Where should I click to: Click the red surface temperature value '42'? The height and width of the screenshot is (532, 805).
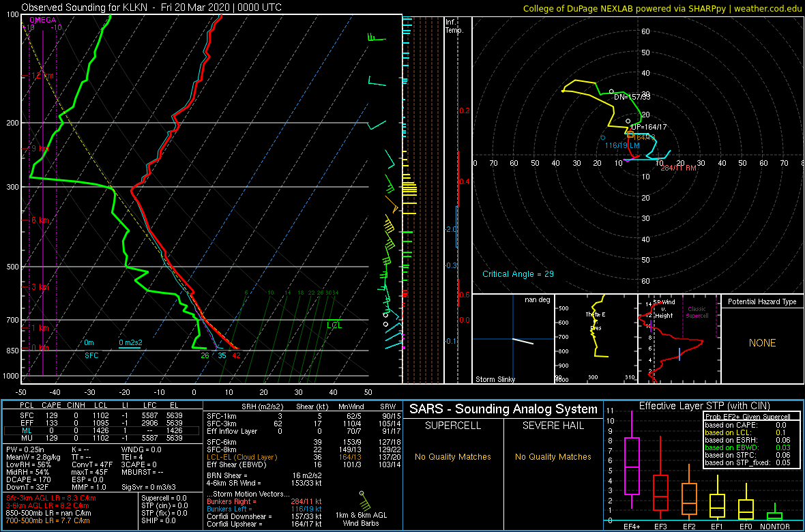tap(236, 355)
